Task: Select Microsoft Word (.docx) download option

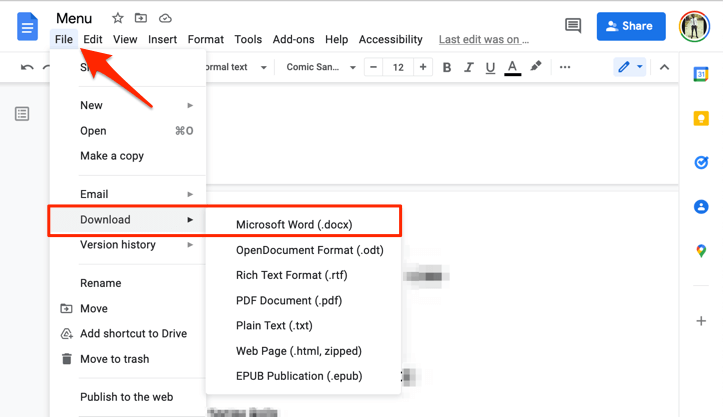Action: [x=294, y=225]
